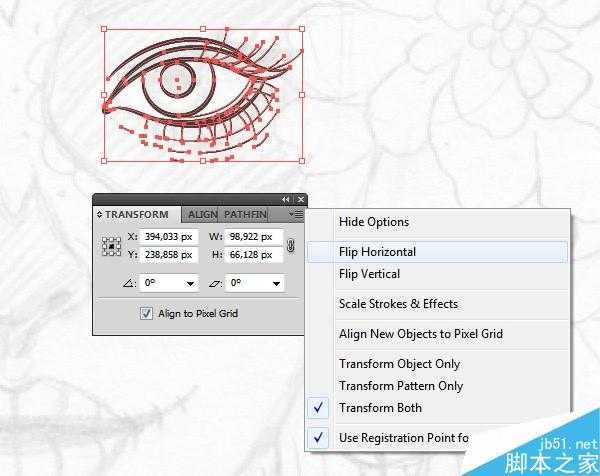This screenshot has width=600, height=476.
Task: Click the right-middle bounding box handle
Action: coord(302,95)
